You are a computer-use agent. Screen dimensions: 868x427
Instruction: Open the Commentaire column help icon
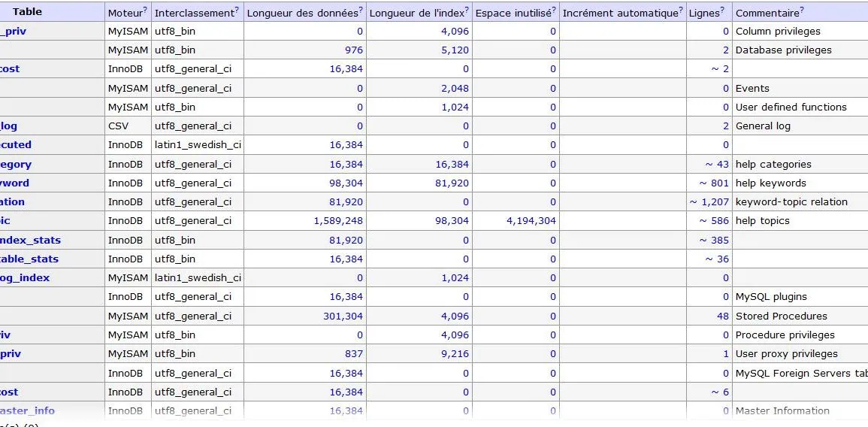[802, 9]
